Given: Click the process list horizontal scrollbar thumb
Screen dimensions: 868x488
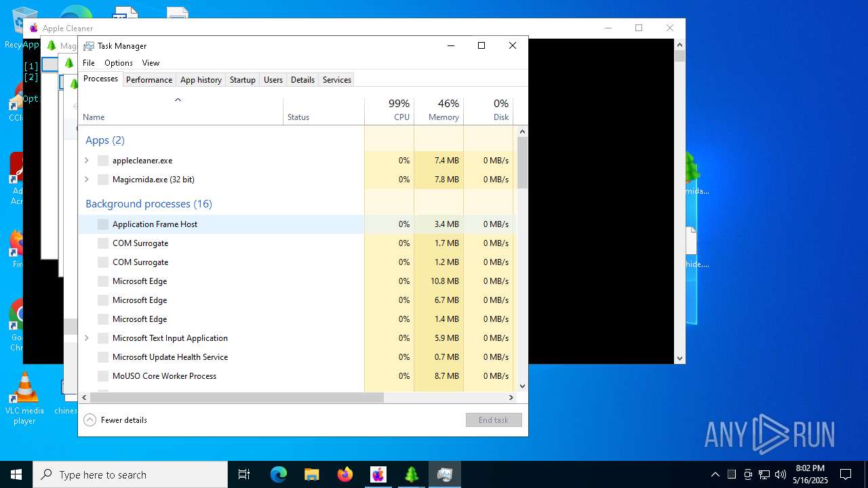Looking at the screenshot, I should click(237, 397).
